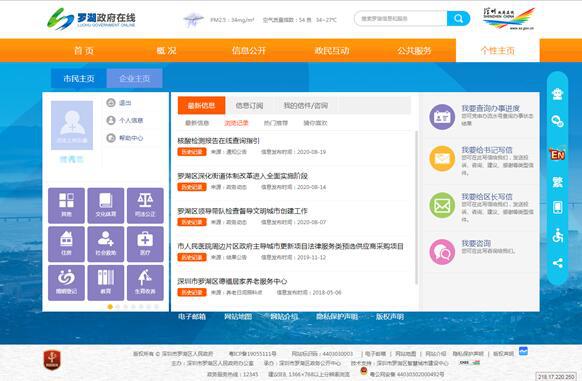The image size is (582, 381).
Task: Click the 个人信息 text link
Action: 131,120
